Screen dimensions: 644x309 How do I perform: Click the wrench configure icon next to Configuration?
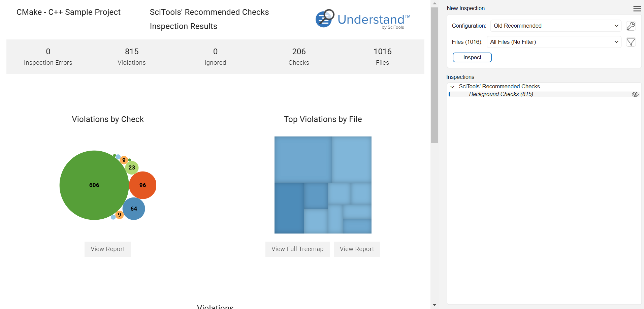coord(631,26)
